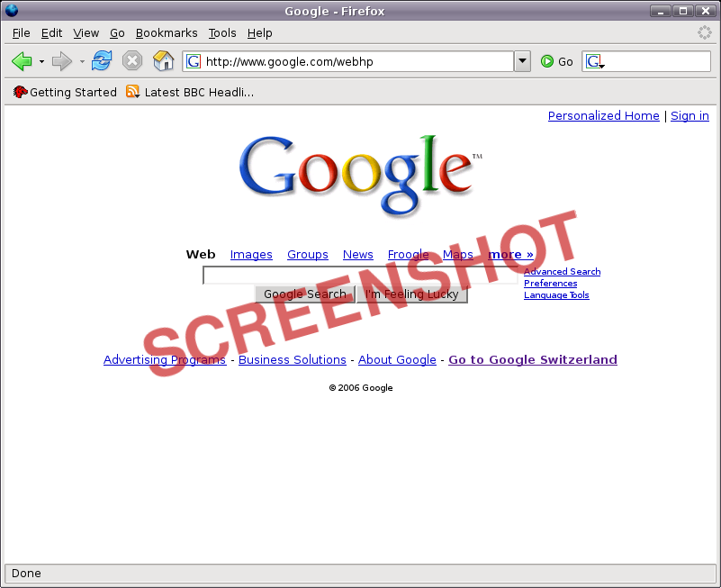Open the Tools menu

tap(222, 33)
